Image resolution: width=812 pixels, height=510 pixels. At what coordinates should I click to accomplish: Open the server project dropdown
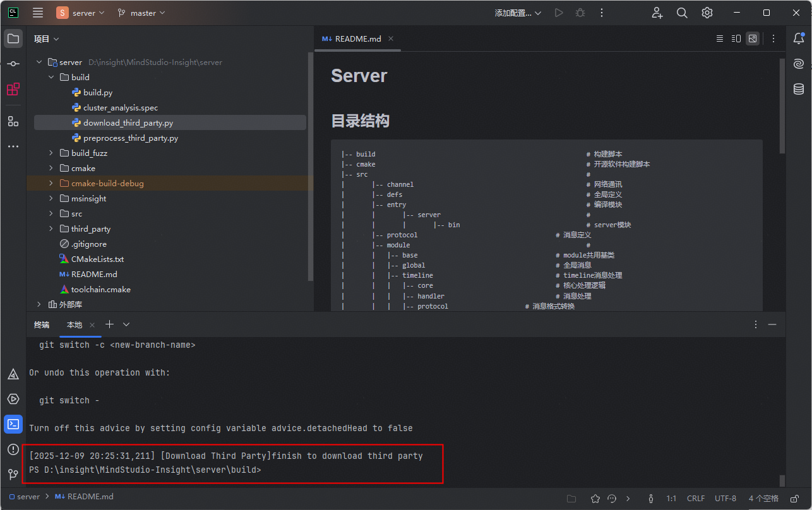(x=80, y=13)
